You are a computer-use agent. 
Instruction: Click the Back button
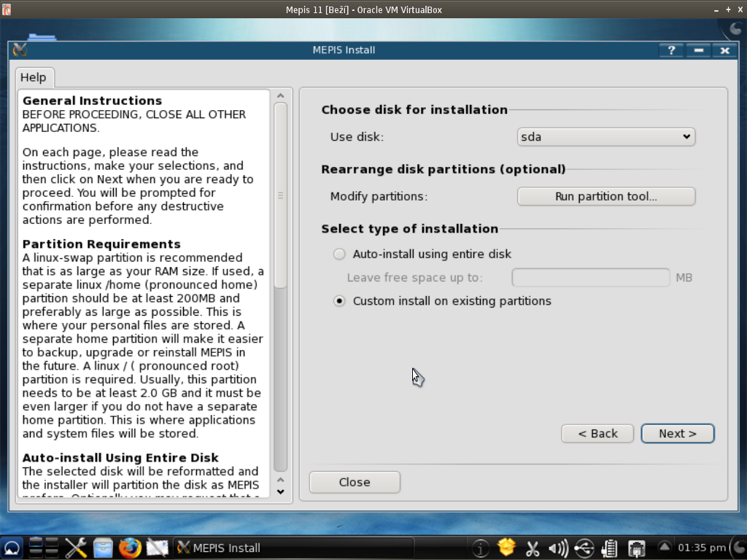tap(597, 434)
